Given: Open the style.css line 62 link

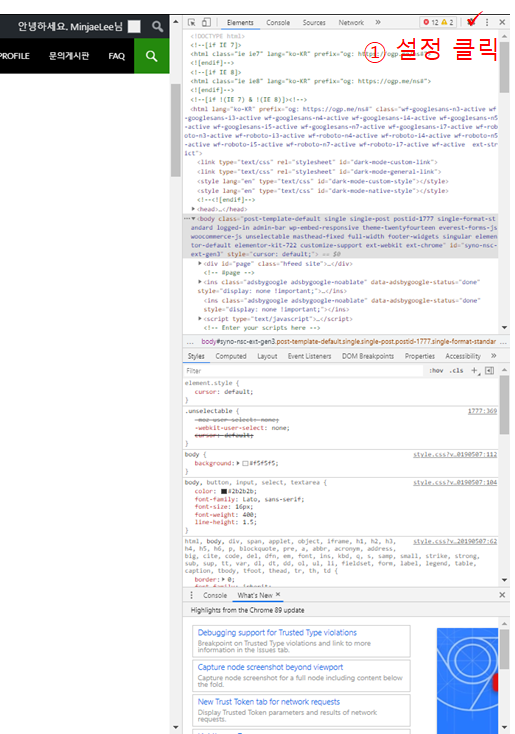Looking at the screenshot, I should 455,542.
